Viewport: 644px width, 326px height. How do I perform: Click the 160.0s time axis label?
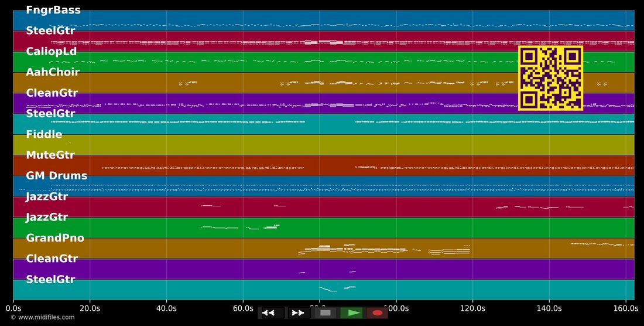click(x=625, y=308)
